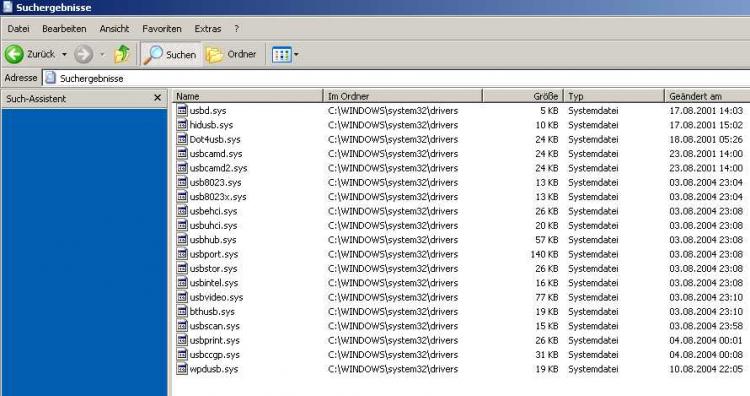Sort by the Größe column header

click(x=523, y=96)
